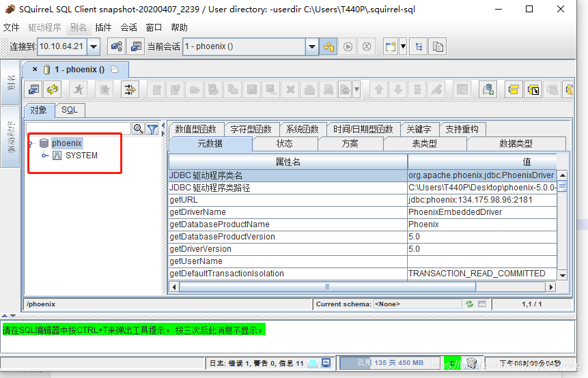
Task: Click the yellow-arrows reconnect icon in session toolbar
Action: [x=53, y=89]
